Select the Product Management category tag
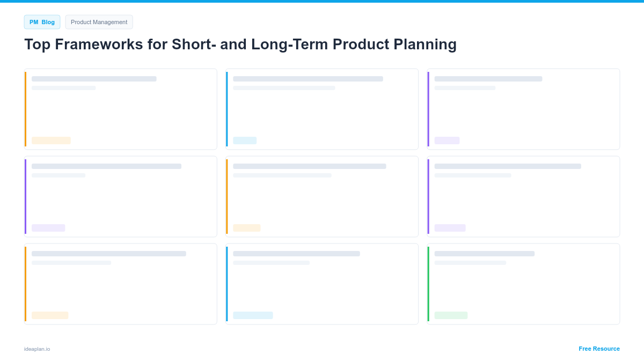Image resolution: width=644 pixels, height=362 pixels. 99,22
